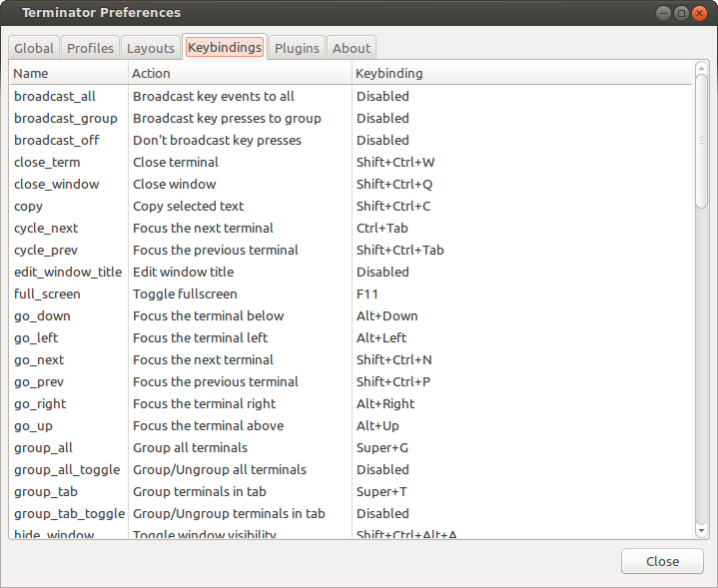Select the go_right row name
This screenshot has width=718, height=588.
[40, 404]
